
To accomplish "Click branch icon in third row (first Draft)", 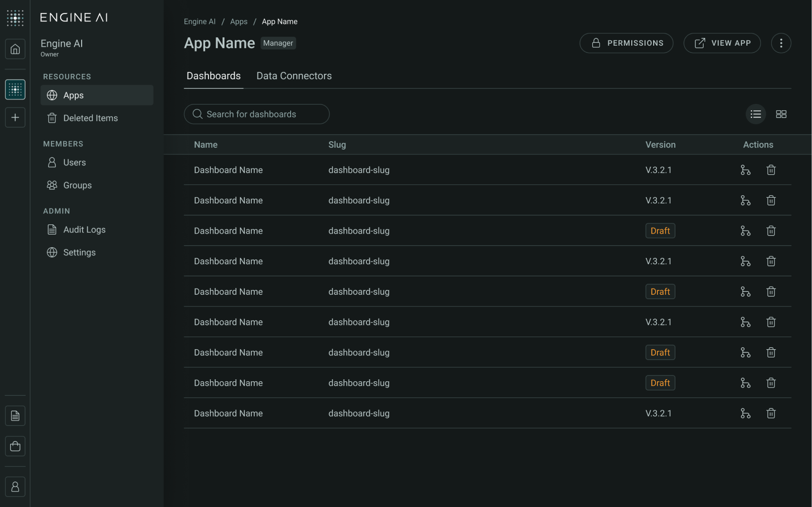I will coord(745,231).
